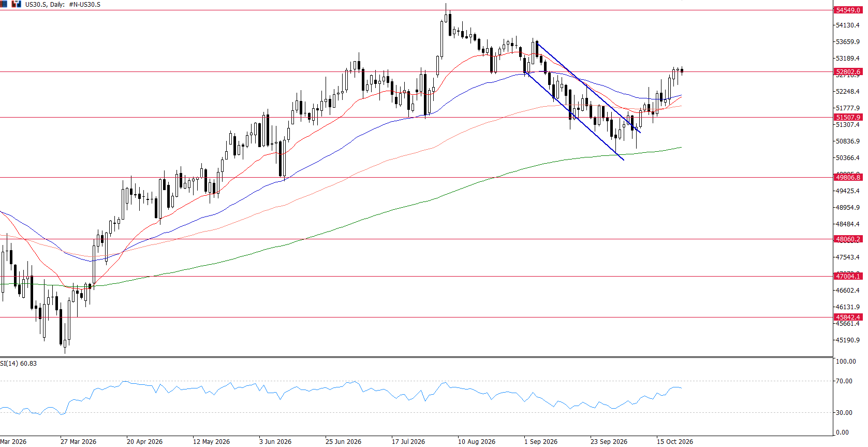Click the 50366.4 price axis value
This screenshot has height=447, width=868.
848,158
